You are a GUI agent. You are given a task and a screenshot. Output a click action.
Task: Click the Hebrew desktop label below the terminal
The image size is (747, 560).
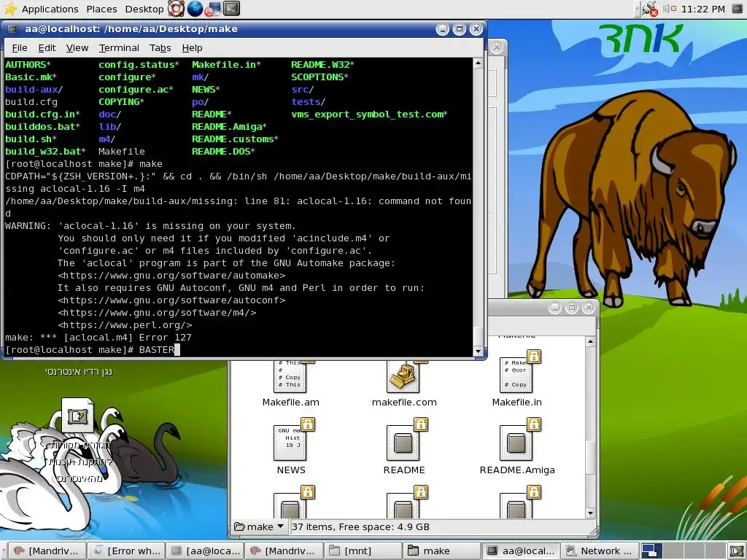[79, 371]
